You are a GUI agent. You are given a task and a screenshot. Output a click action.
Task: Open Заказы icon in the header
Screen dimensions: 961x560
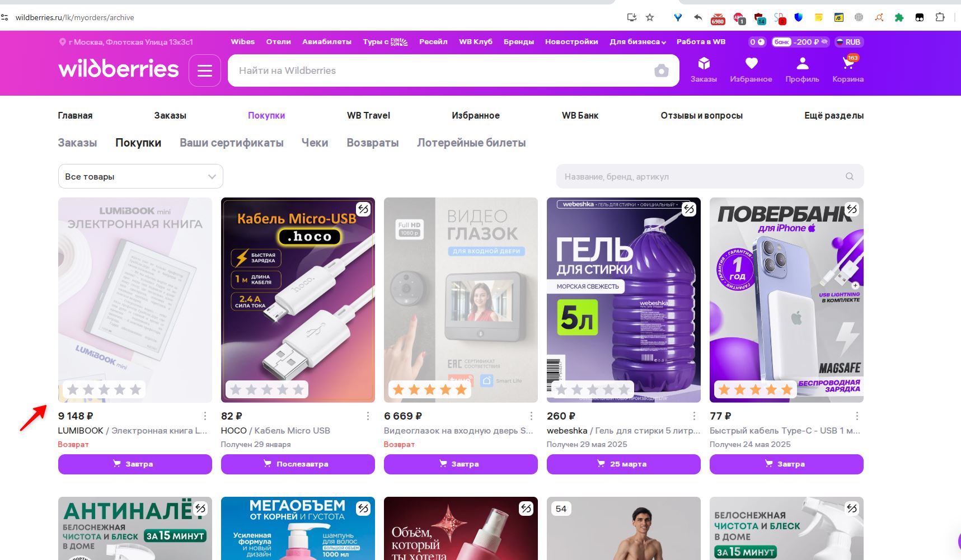point(704,70)
